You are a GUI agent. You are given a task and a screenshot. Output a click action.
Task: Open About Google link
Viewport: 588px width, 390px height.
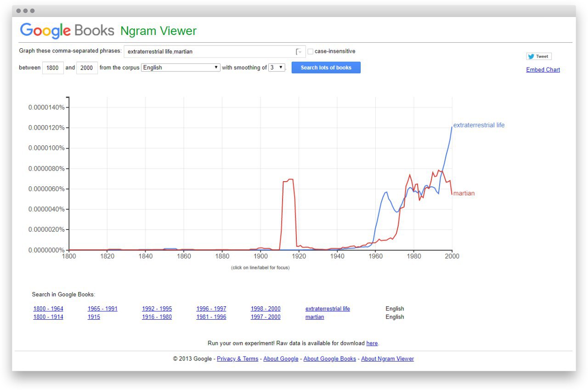click(281, 359)
